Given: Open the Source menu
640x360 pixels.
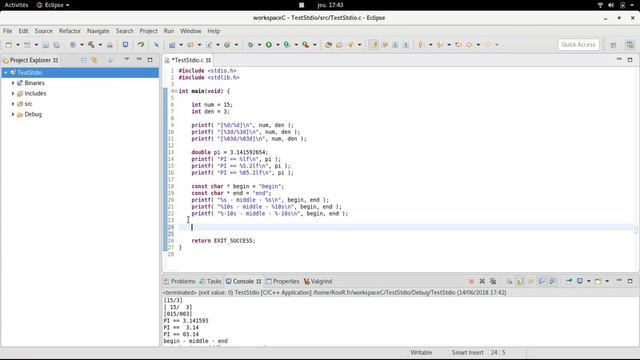Looking at the screenshot, I should pyautogui.click(x=44, y=31).
